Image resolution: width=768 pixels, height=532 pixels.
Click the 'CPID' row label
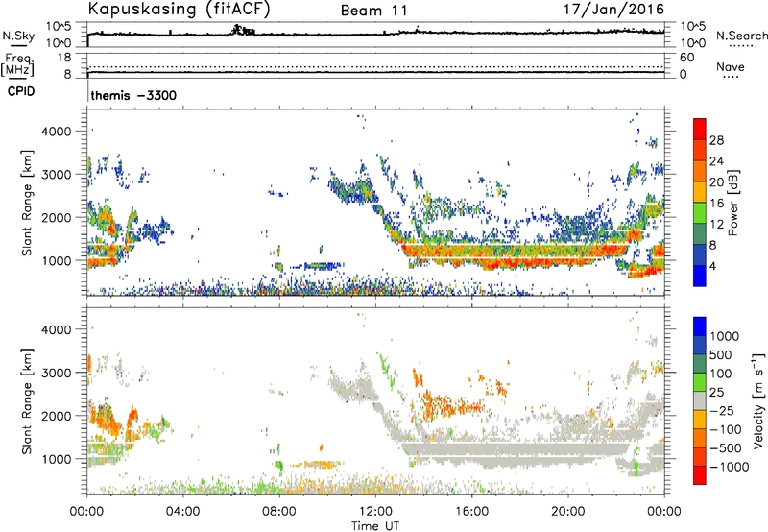pos(21,91)
